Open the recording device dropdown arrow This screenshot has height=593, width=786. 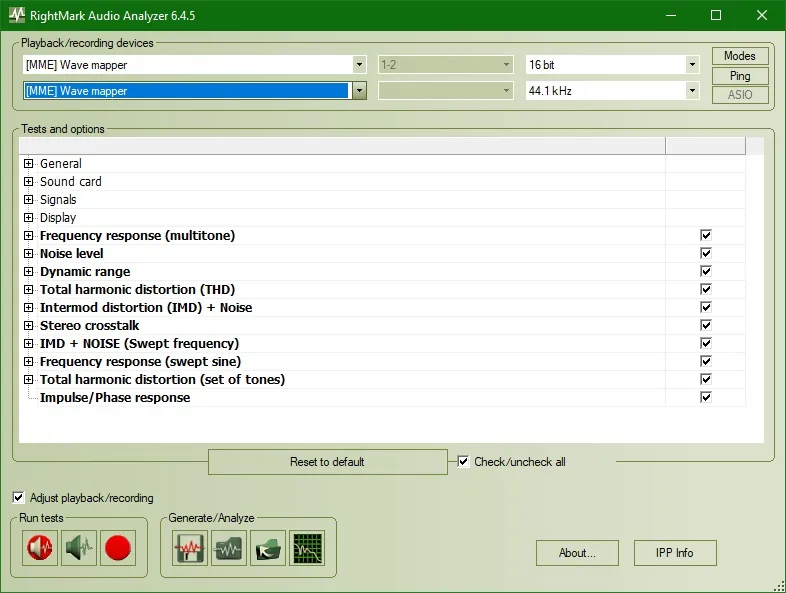tap(359, 91)
